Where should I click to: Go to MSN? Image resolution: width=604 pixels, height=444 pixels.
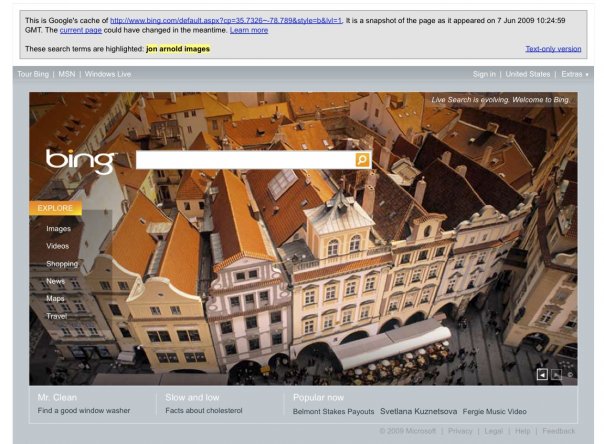67,74
